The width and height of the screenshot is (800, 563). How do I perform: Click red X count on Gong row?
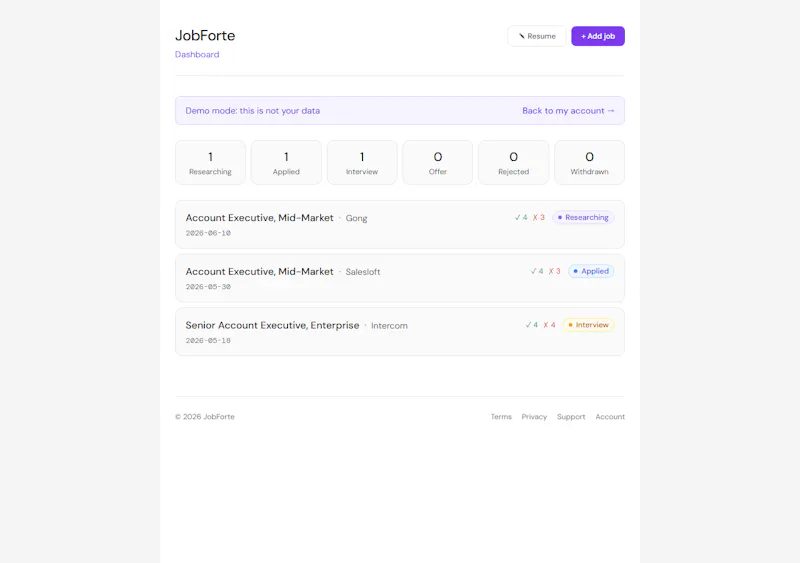coord(539,217)
